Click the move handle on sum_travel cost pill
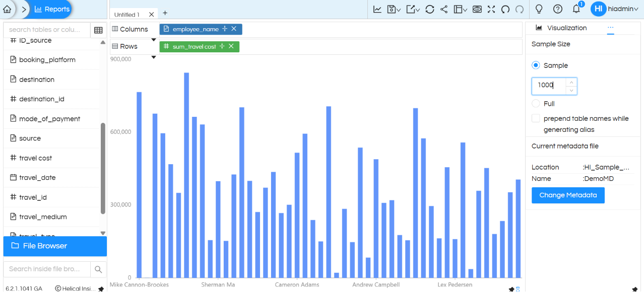This screenshot has width=644, height=293. (222, 46)
